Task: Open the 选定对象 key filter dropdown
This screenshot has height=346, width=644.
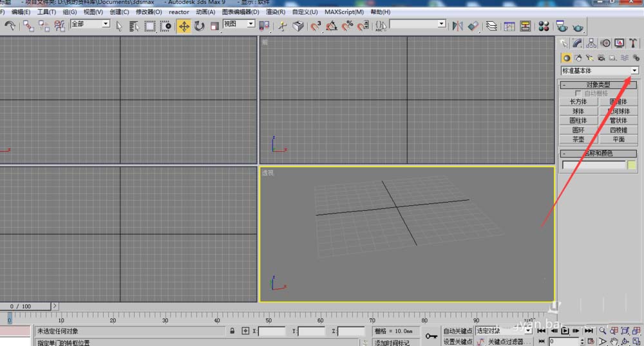Action: [x=504, y=331]
